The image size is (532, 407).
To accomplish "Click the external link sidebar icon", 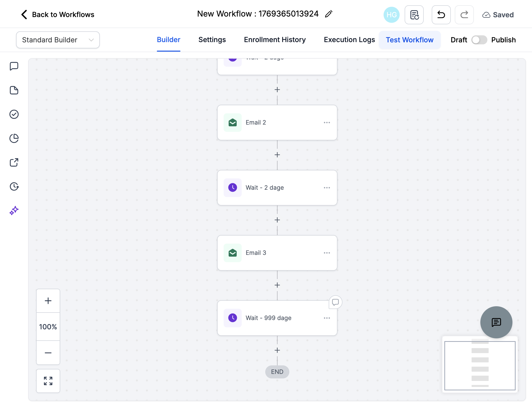I will pos(14,162).
